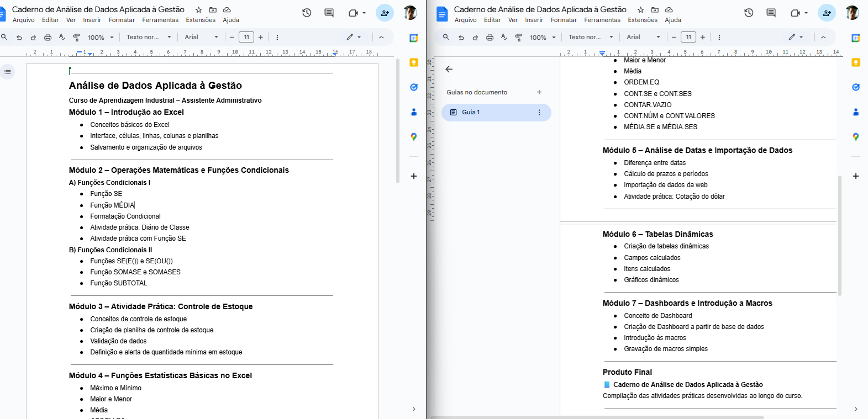The height and width of the screenshot is (419, 868).
Task: Open Ver menu in right window
Action: pos(513,20)
